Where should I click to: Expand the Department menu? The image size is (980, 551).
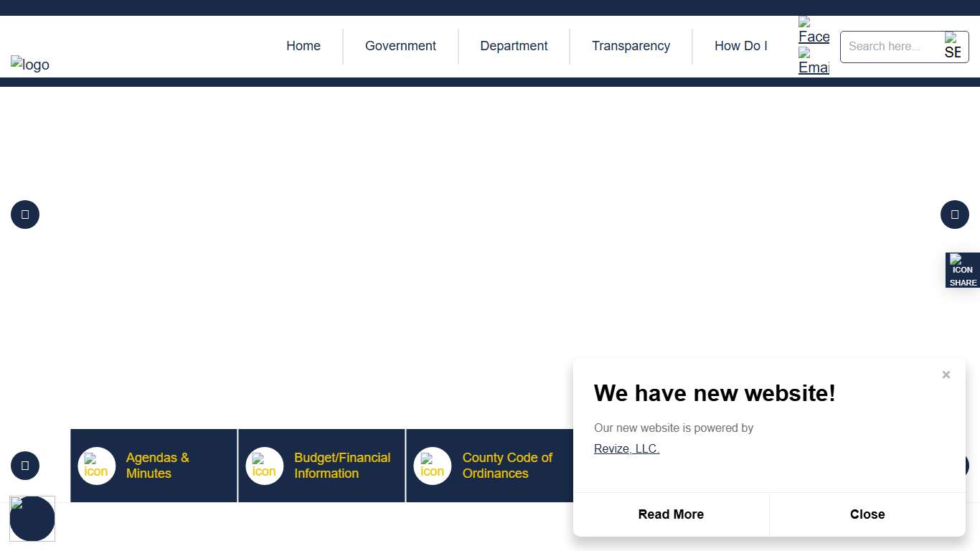coord(514,46)
